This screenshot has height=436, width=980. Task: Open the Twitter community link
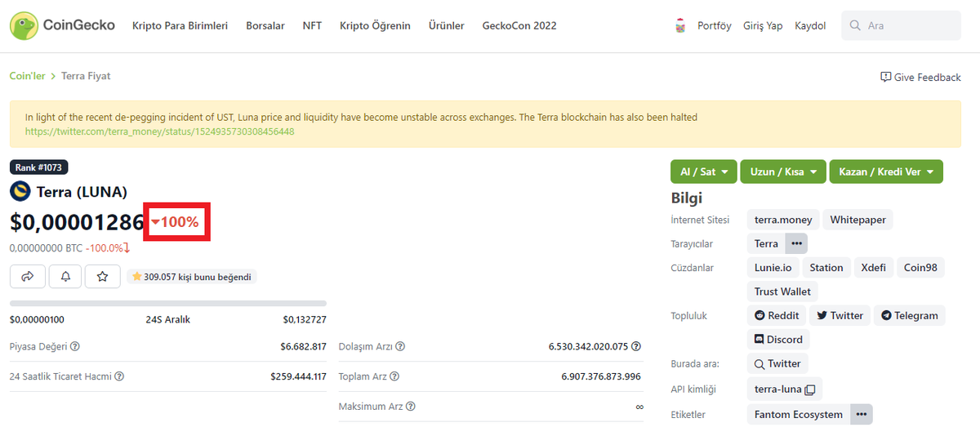pos(840,315)
